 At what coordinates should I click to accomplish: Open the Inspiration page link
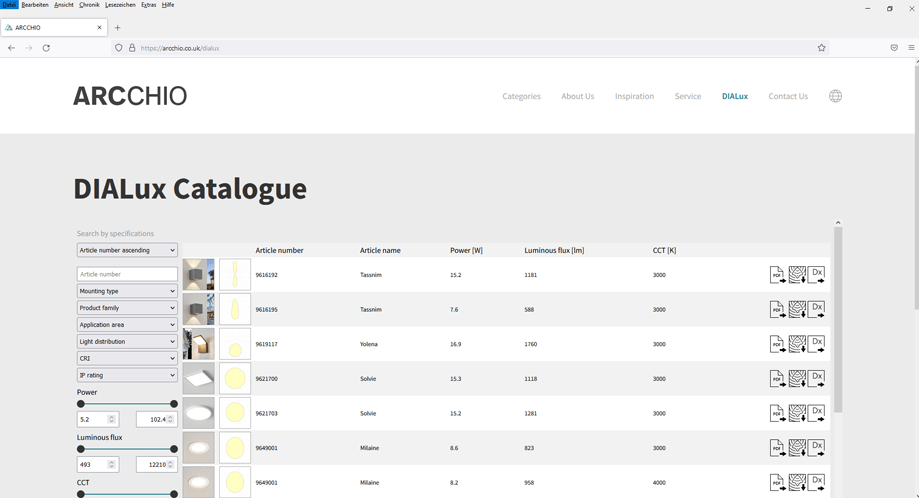[634, 96]
